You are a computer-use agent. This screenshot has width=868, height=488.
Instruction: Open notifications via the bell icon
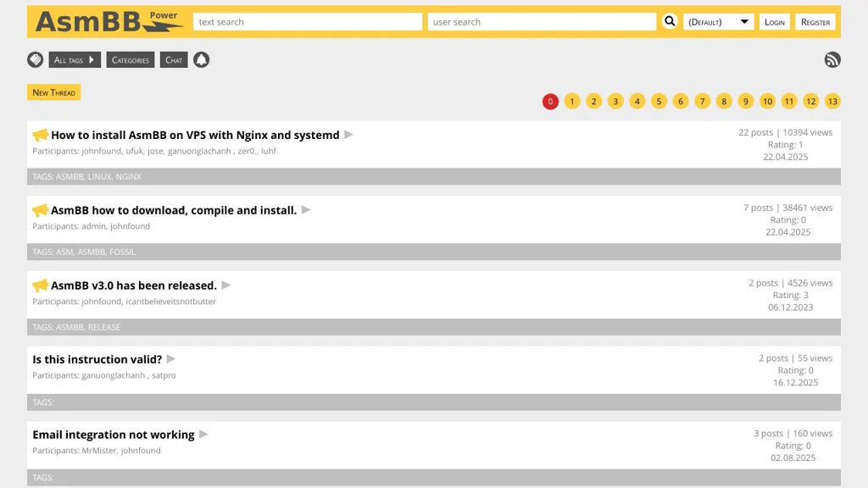(201, 59)
